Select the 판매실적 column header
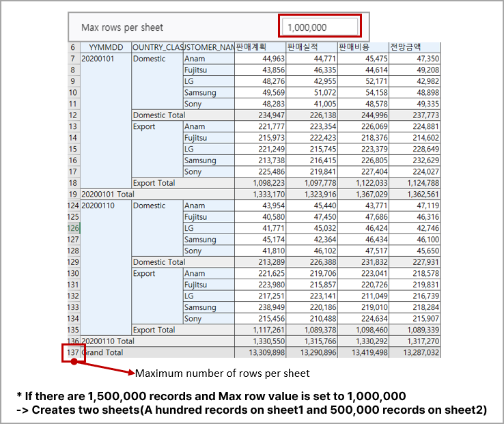This screenshot has width=504, height=424. (x=311, y=48)
